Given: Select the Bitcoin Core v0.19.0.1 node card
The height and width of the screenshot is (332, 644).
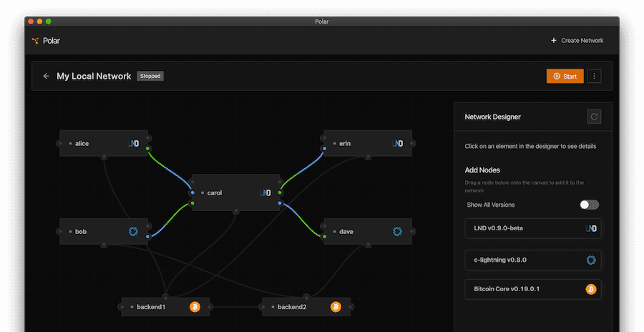Looking at the screenshot, I should tap(532, 289).
